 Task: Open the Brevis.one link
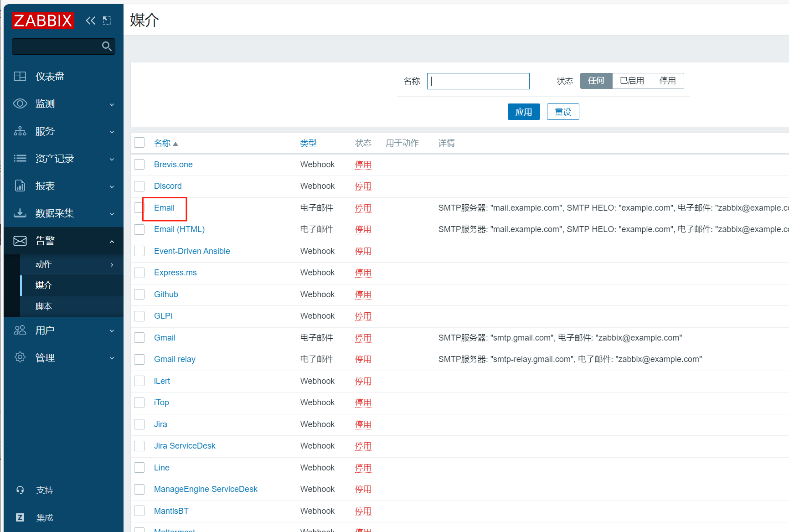pos(173,165)
